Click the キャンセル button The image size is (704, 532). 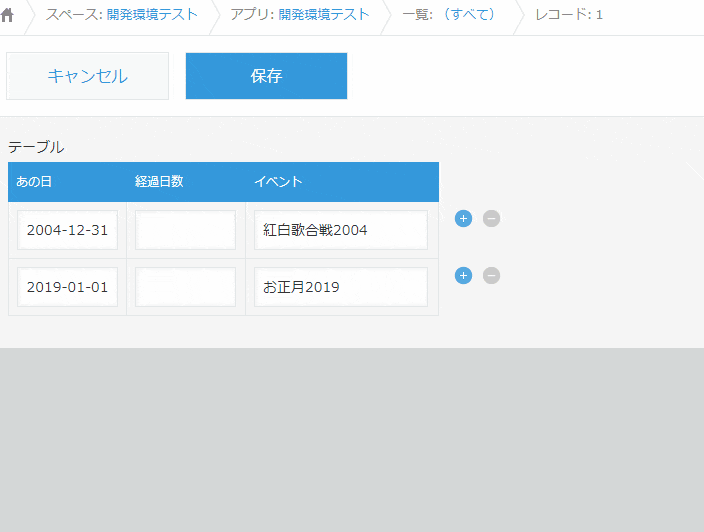click(x=88, y=76)
